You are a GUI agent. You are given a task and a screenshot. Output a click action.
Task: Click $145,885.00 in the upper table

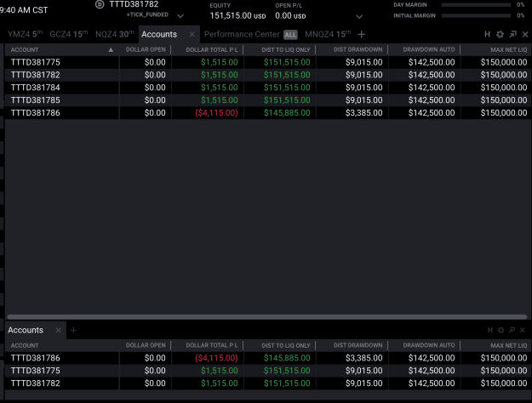point(287,113)
